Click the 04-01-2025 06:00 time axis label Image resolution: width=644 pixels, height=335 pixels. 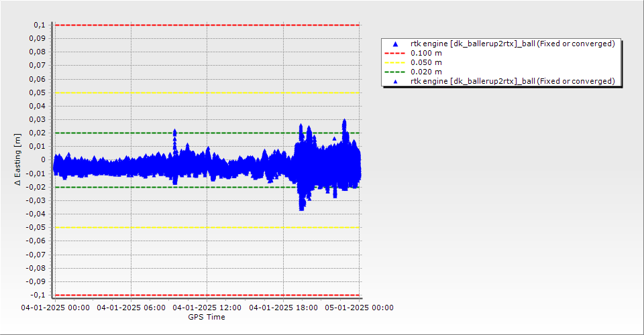(131, 308)
